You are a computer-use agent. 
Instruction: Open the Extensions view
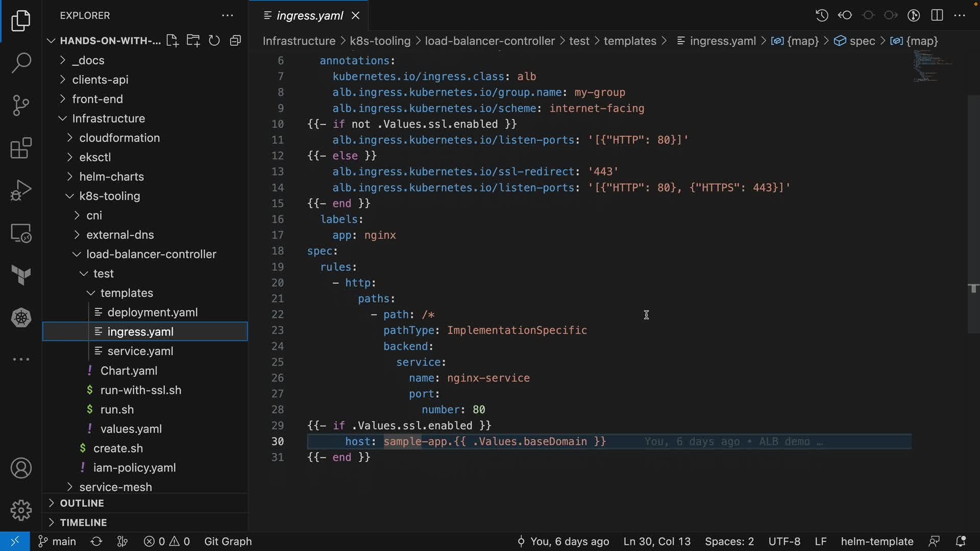click(x=21, y=148)
